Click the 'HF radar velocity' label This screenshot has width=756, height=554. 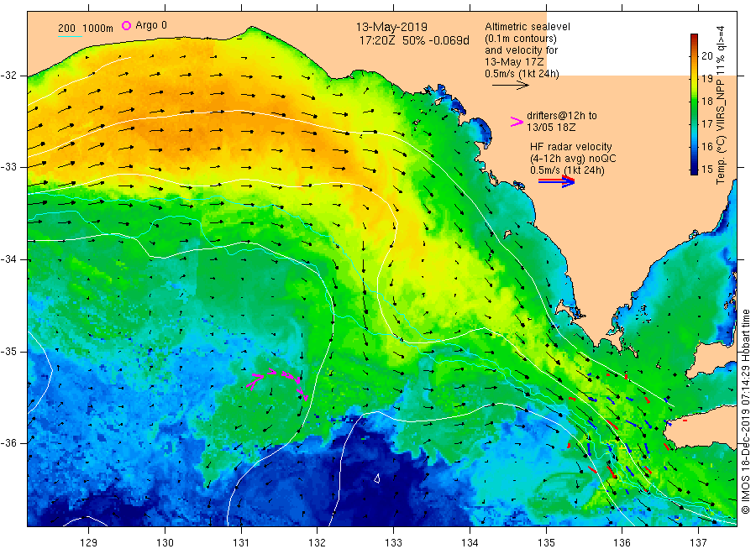571,147
